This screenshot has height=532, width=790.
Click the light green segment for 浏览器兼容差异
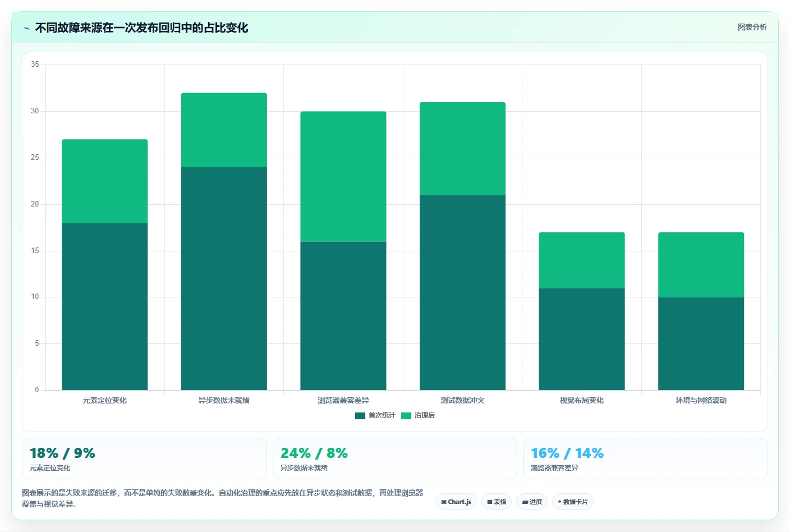point(343,177)
